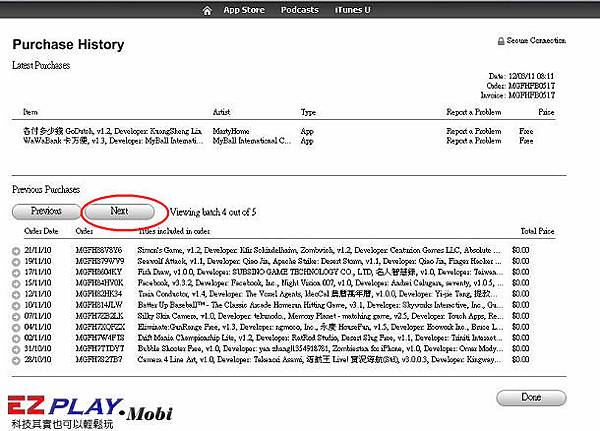Open the App Store tab
Image resolution: width=600 pixels, height=431 pixels.
(x=244, y=10)
